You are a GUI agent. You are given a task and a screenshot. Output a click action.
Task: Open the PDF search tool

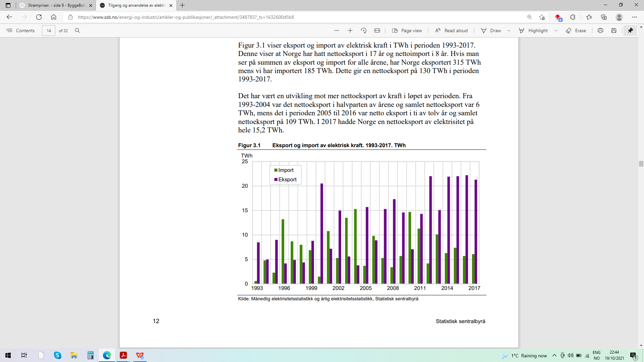(x=77, y=31)
